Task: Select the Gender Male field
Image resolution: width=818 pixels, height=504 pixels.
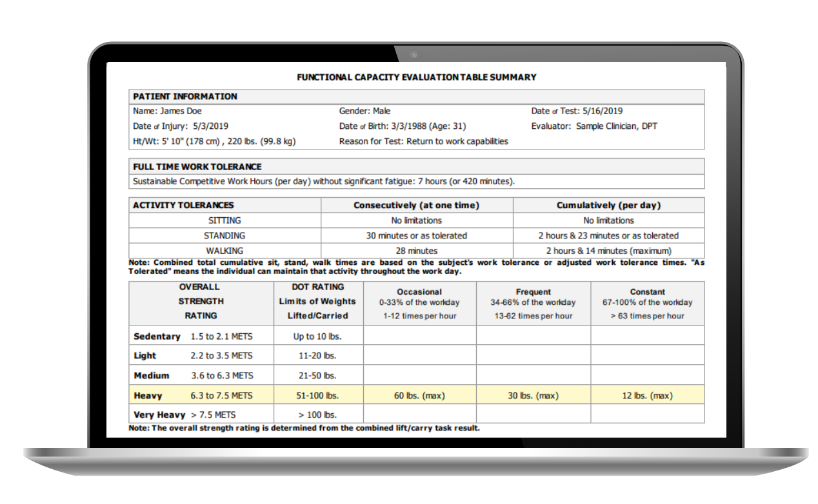Action: [x=365, y=111]
